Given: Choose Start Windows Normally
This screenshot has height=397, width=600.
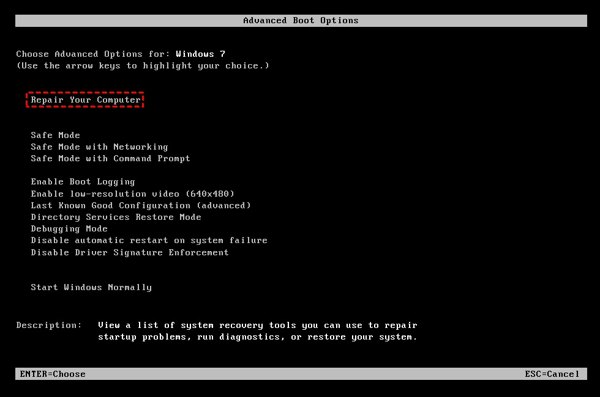Looking at the screenshot, I should [x=91, y=288].
